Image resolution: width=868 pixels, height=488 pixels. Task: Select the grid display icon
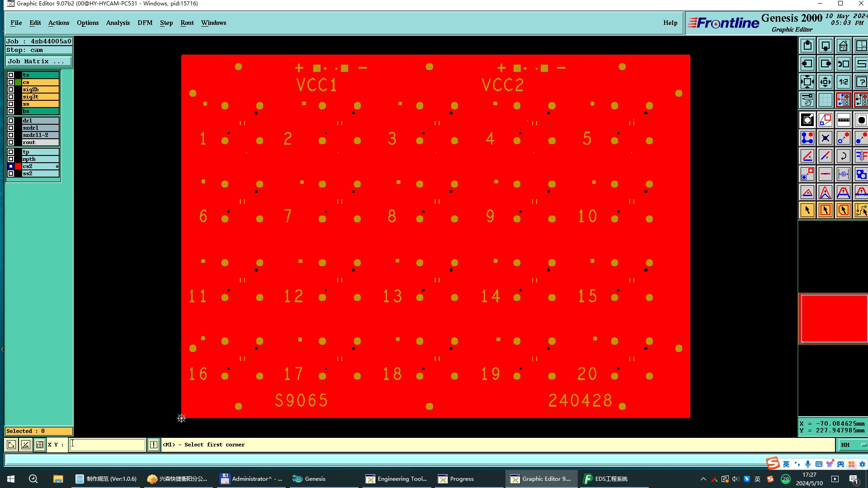(825, 100)
